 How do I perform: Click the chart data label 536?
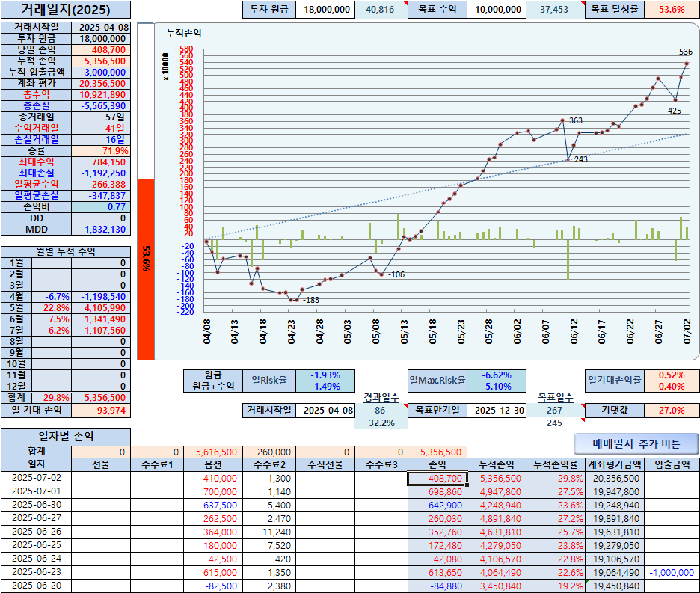685,52
